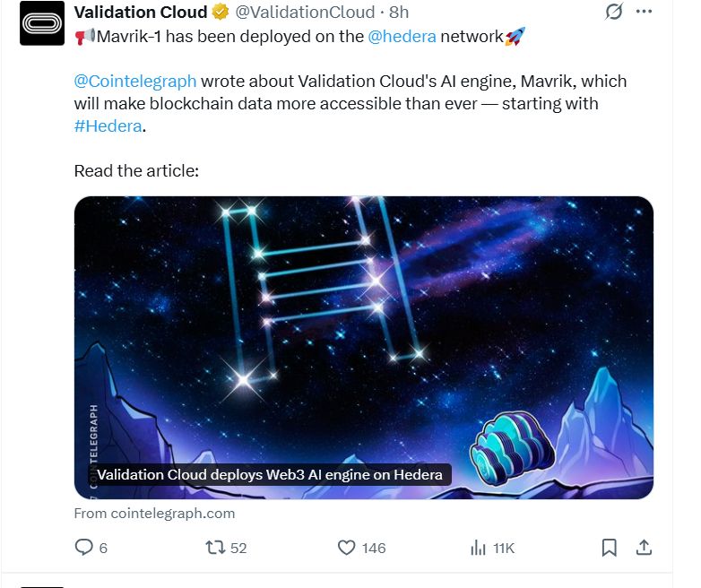
Task: Visit the @hedera mention
Action: [402, 37]
